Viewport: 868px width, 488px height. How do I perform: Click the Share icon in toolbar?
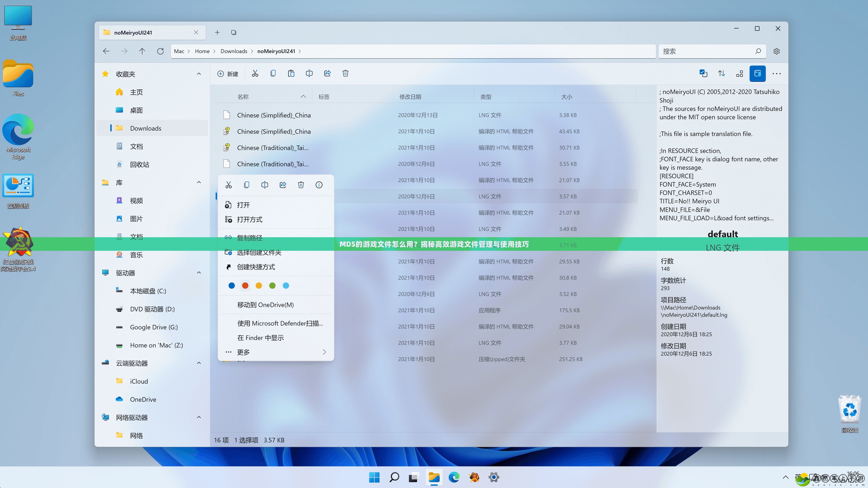327,73
